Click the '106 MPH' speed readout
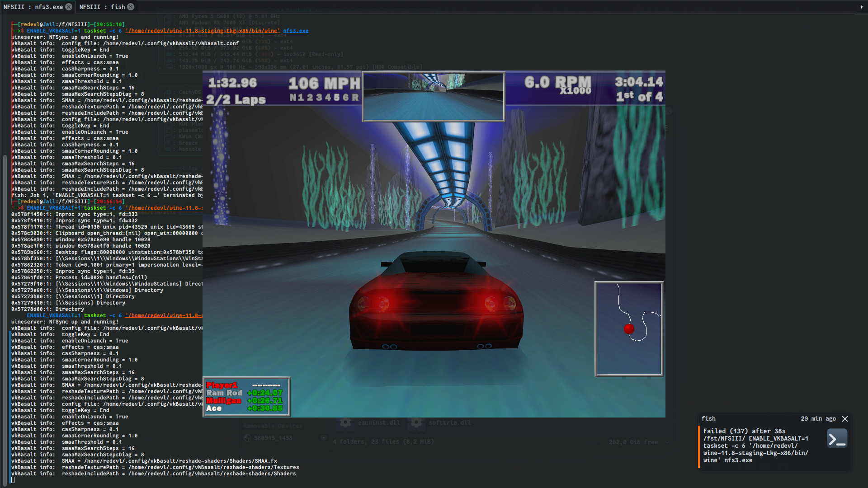 (324, 83)
